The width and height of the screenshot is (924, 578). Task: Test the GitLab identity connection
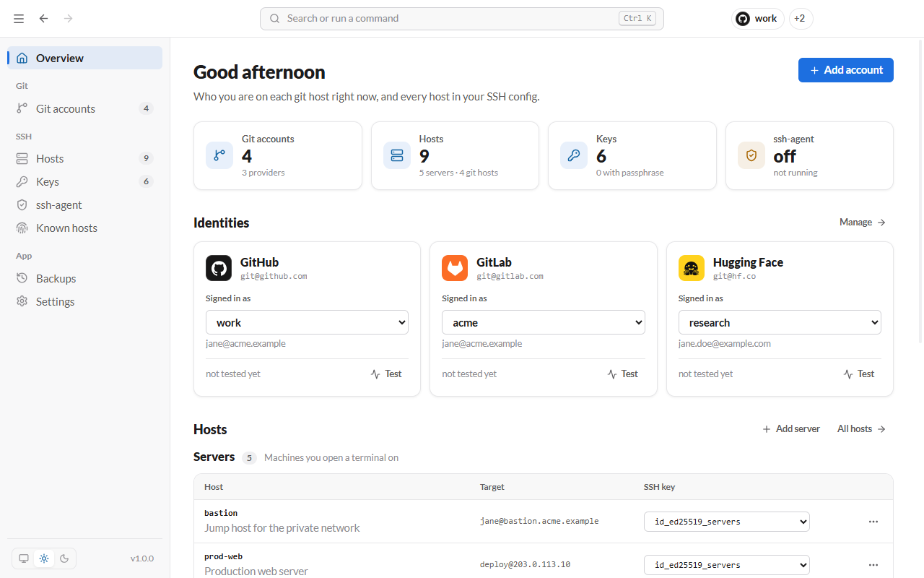click(x=623, y=374)
